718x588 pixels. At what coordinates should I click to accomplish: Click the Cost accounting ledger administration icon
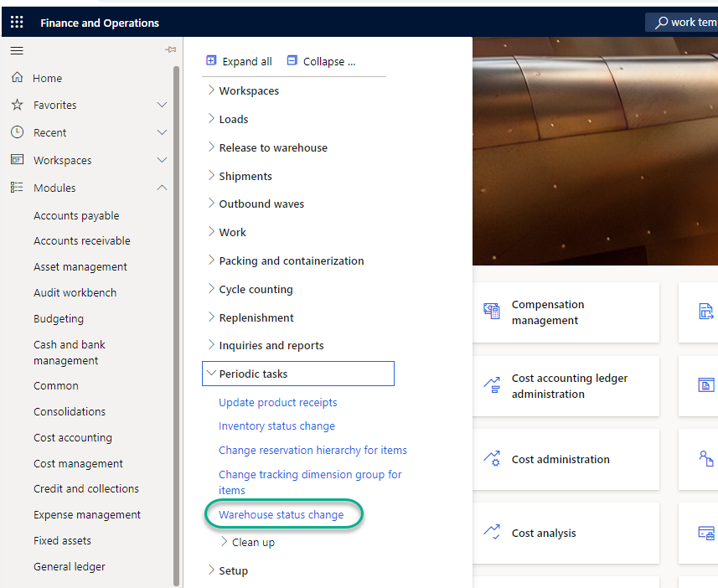[491, 384]
